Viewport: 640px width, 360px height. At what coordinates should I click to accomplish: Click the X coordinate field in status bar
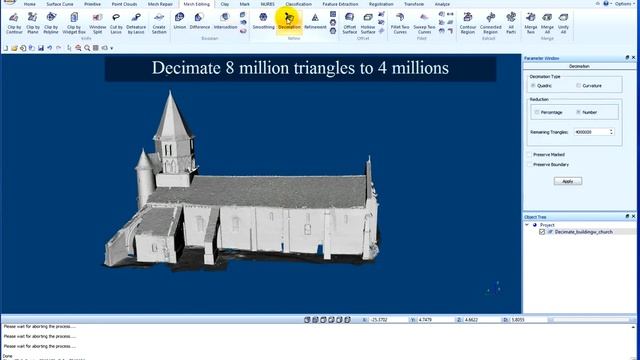tap(388, 320)
